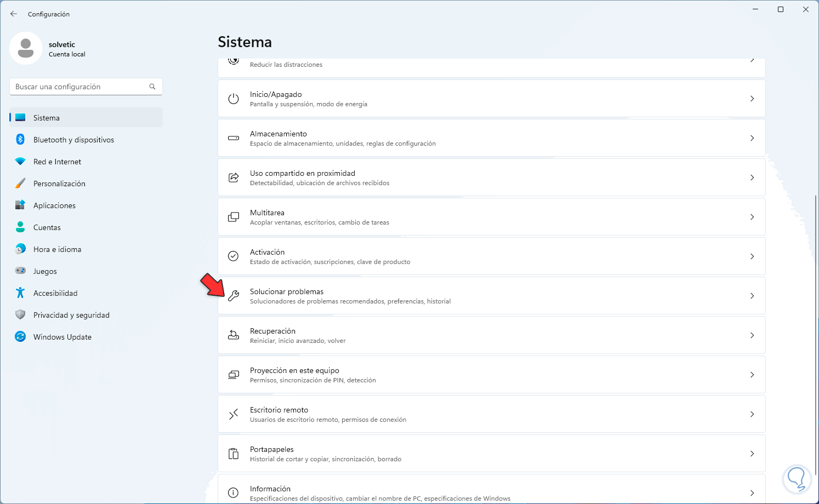
Task: Type in Buscar una configuración field
Action: (x=79, y=87)
